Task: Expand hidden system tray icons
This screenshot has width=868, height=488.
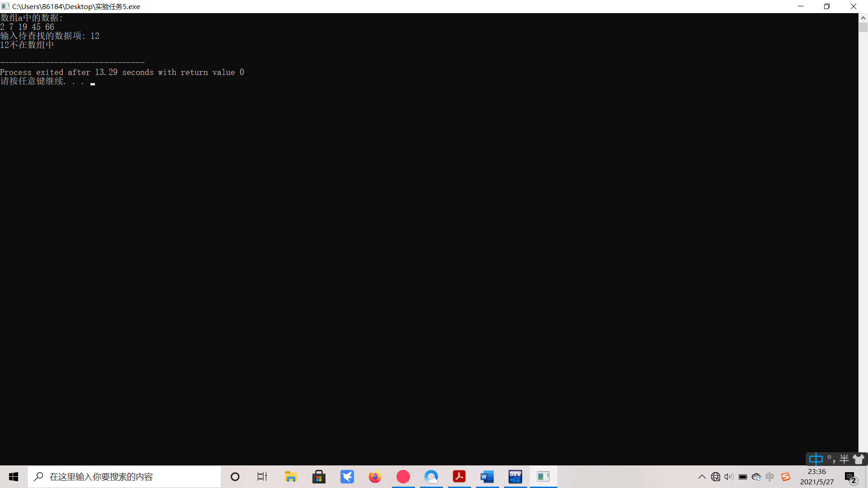Action: pyautogui.click(x=702, y=477)
